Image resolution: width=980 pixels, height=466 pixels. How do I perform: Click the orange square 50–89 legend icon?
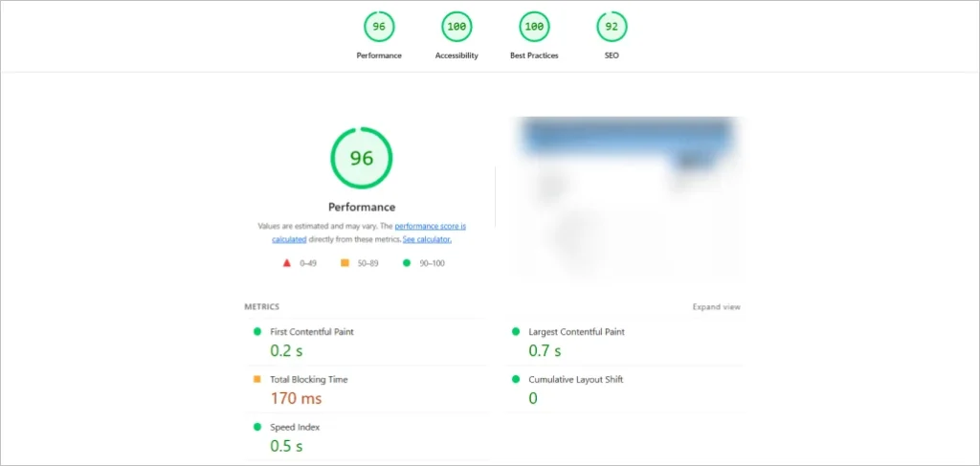click(345, 263)
